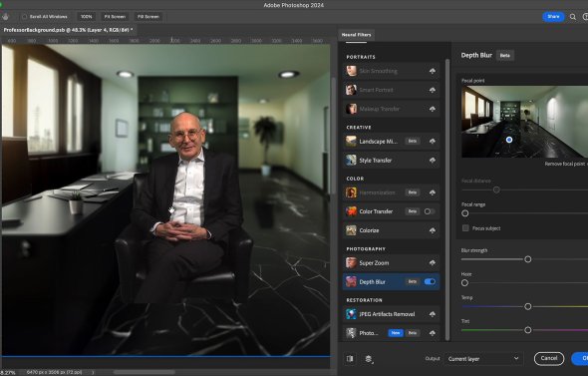
Task: Click the Harmonization filter thumbnail icon
Action: tap(351, 192)
